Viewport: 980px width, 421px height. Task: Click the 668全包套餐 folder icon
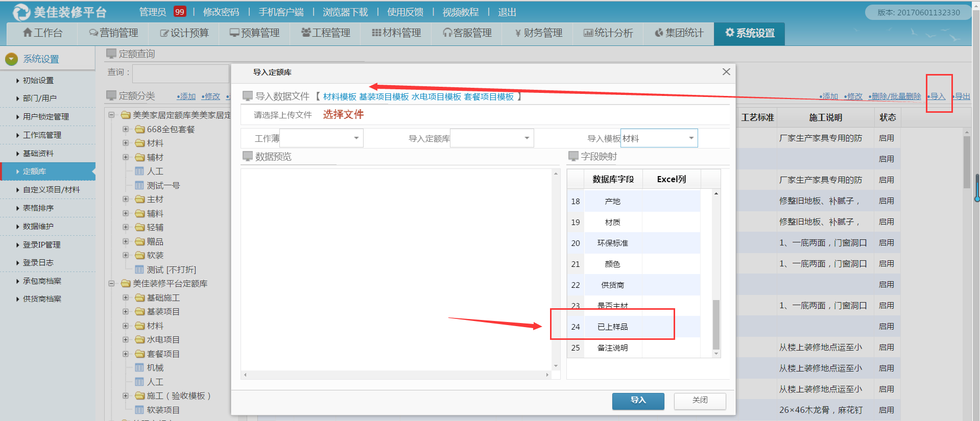(140, 130)
